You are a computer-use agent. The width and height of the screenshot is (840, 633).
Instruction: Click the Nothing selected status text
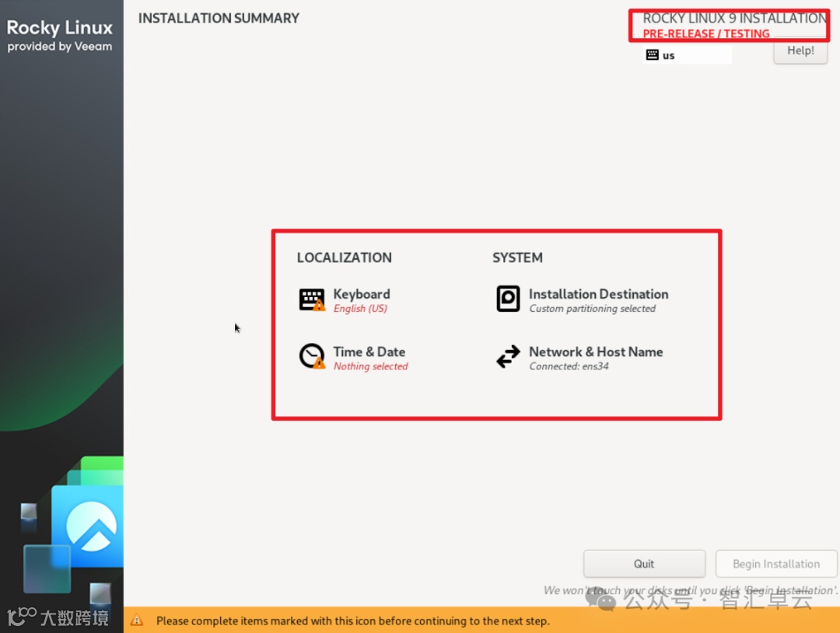click(x=371, y=366)
